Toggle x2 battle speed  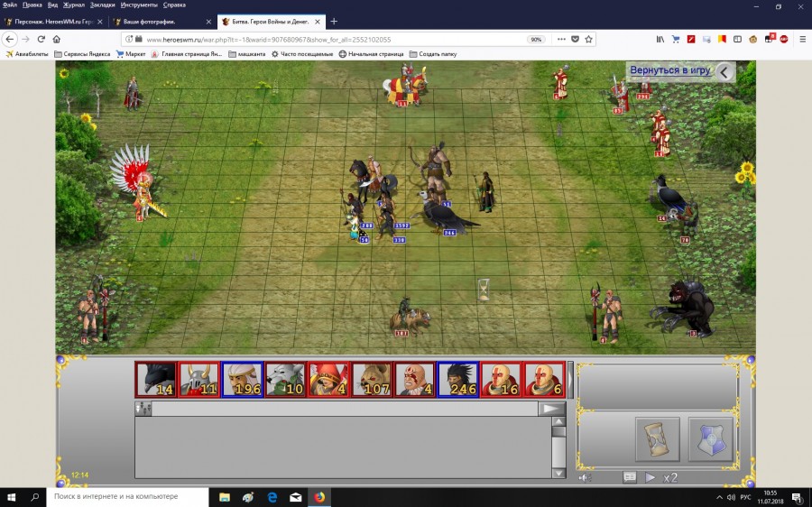670,478
